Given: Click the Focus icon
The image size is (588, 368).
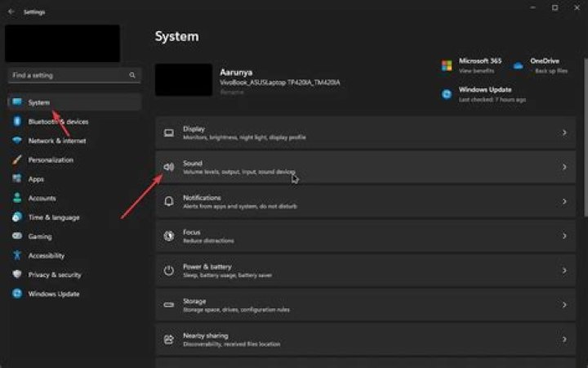Looking at the screenshot, I should [169, 236].
